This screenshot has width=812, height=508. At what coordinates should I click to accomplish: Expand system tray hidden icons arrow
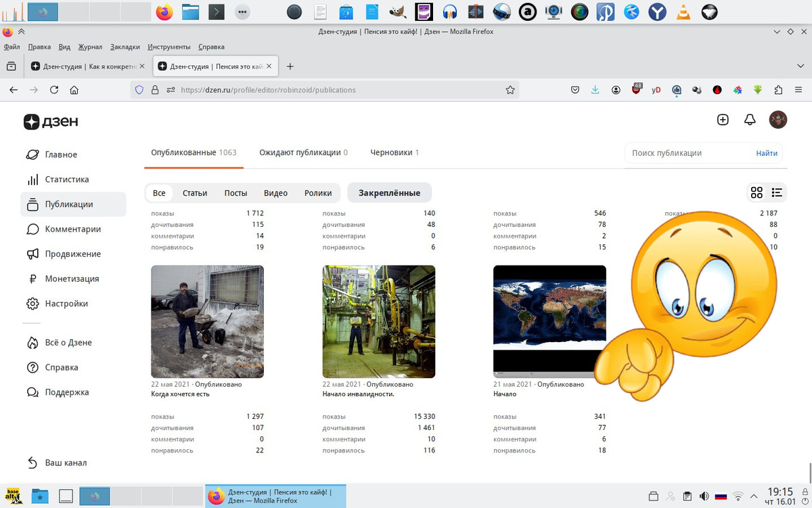tap(754, 496)
